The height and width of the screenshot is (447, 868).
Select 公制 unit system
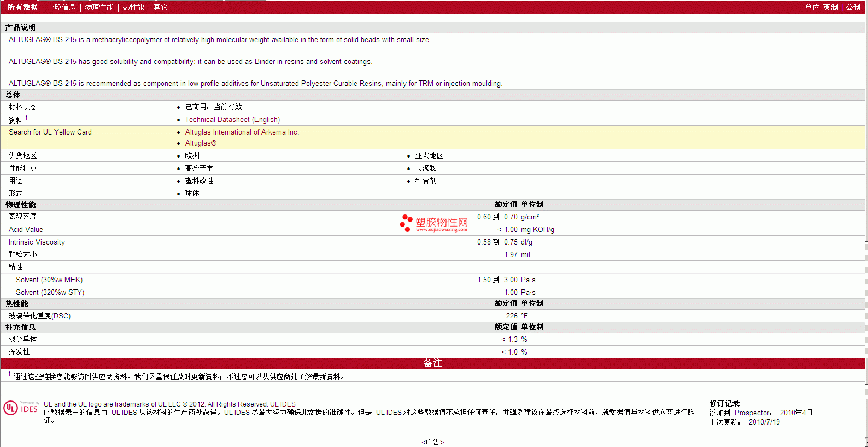[x=853, y=7]
